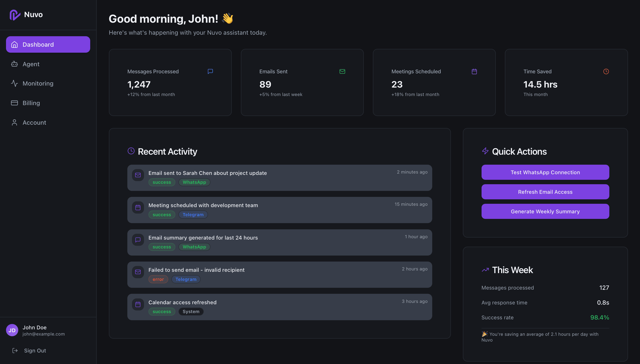Click Refresh Email Access button
Screen dimensions: 640x364
coord(545,192)
